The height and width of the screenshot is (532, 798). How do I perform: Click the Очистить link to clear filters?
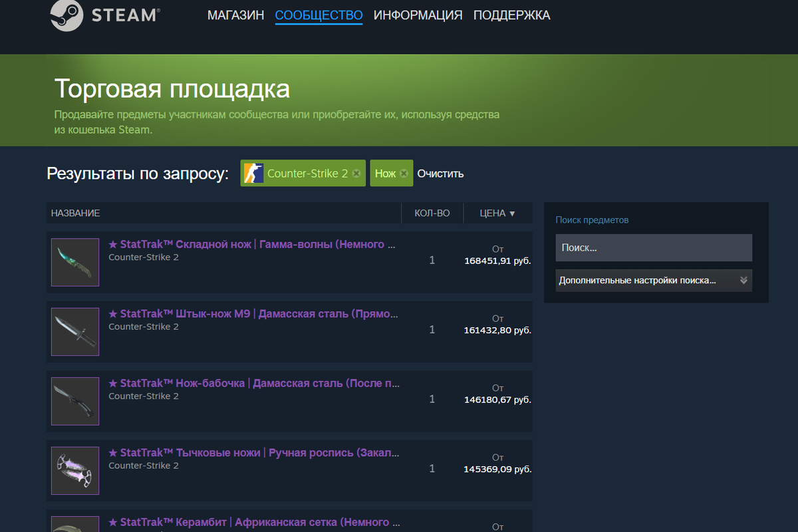439,172
